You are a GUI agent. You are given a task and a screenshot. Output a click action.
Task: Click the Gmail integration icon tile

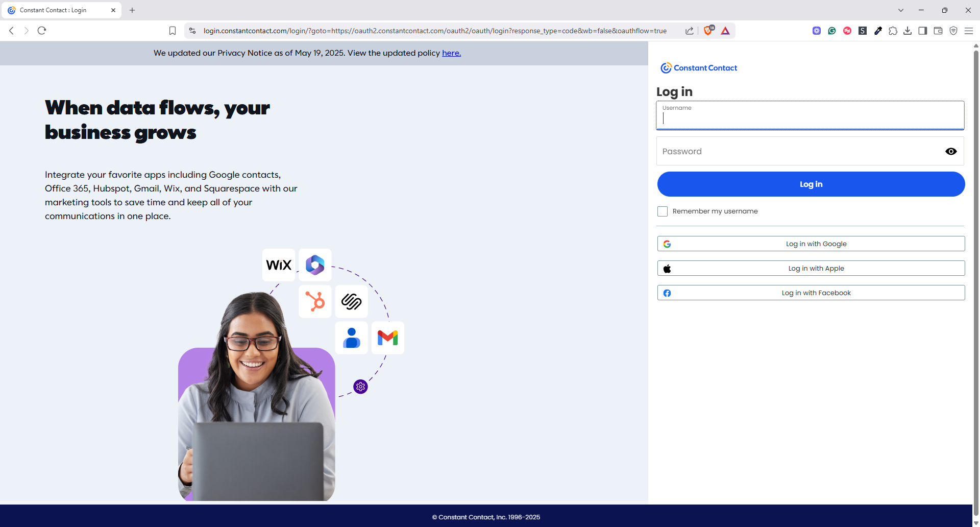tap(388, 338)
